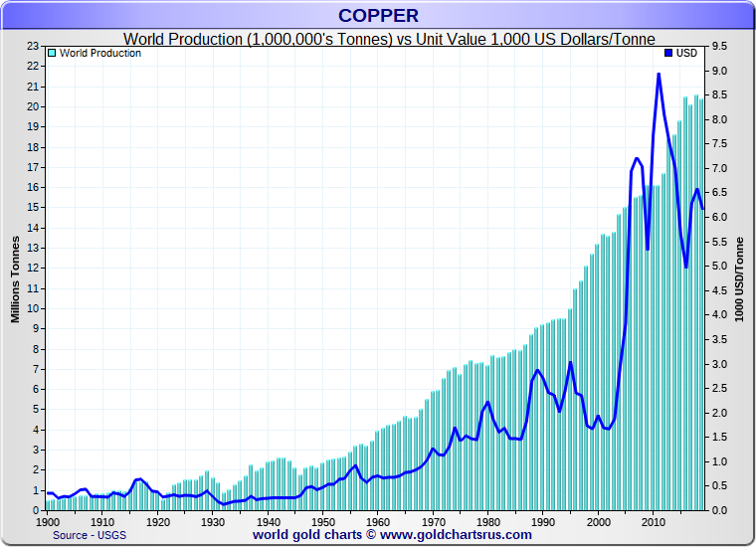Screen dimensions: 756x547
Task: Click the 5 value on left axis
Action: [35, 409]
